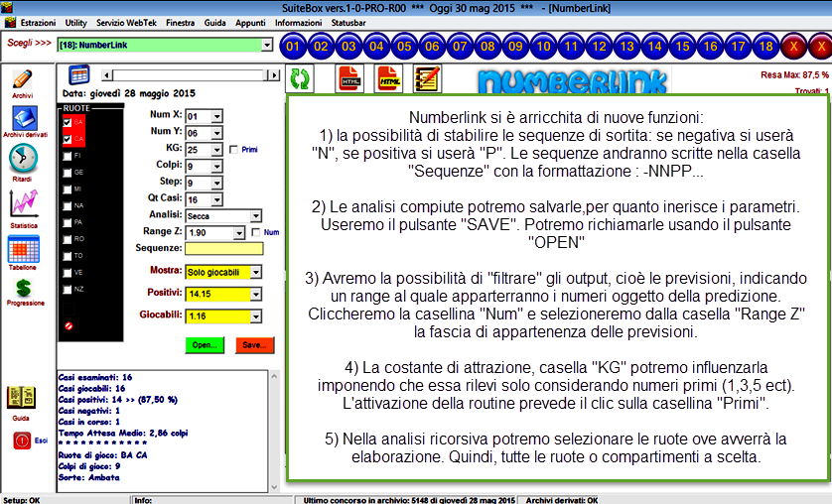Check the FI ruota checkbox
The height and width of the screenshot is (504, 832).
68,156
